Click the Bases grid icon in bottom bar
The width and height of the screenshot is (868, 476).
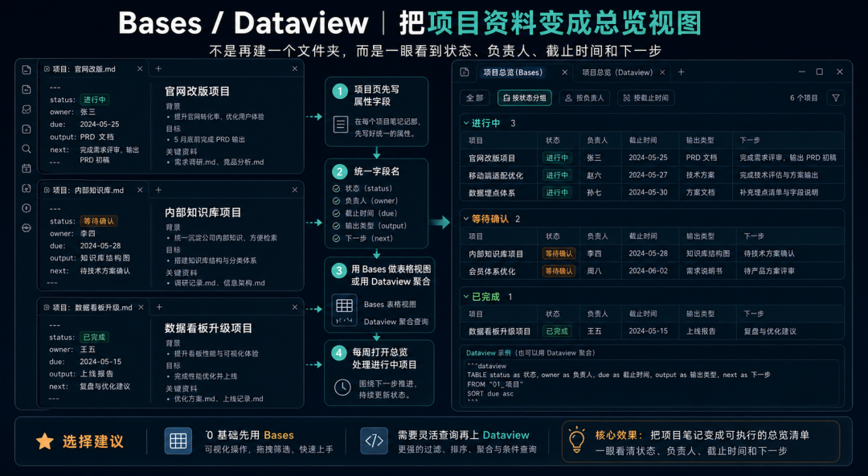178,441
